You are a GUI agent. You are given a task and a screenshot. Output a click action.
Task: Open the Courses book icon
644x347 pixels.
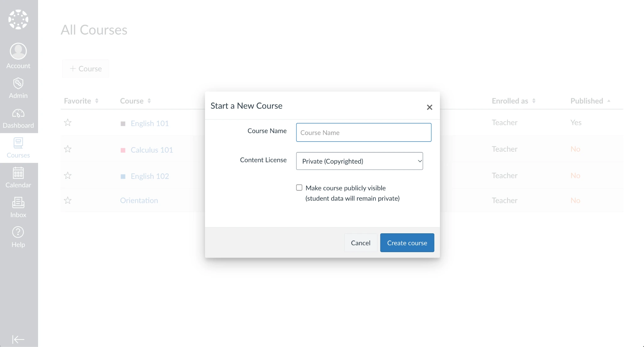18,143
